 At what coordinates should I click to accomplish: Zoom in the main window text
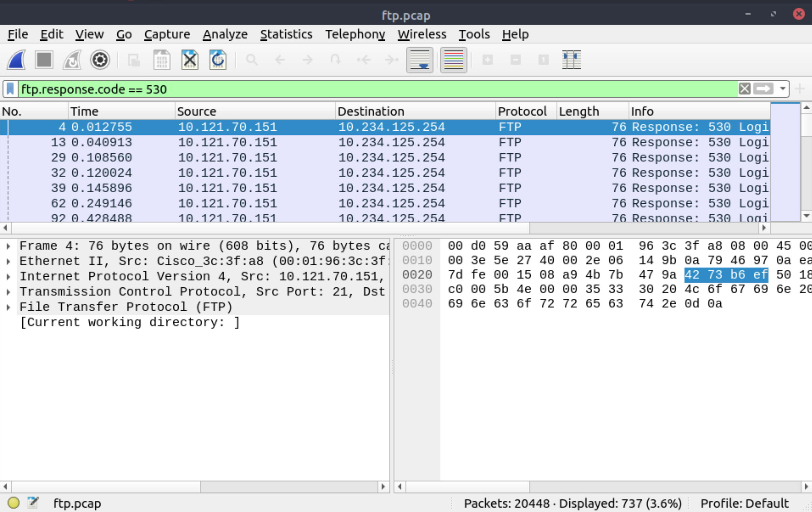(x=488, y=60)
